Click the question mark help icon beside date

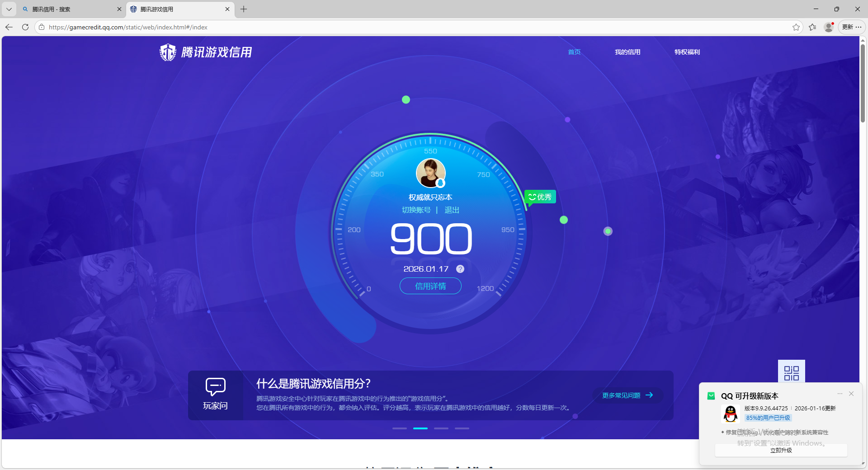pos(460,269)
